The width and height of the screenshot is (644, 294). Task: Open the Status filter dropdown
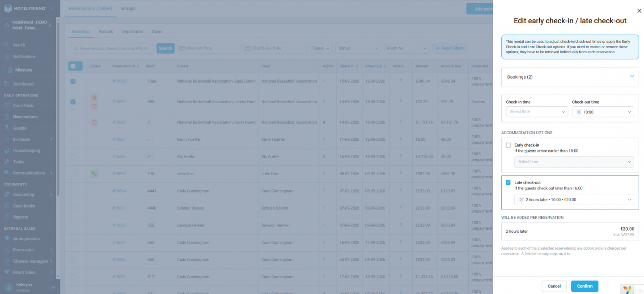click(357, 48)
